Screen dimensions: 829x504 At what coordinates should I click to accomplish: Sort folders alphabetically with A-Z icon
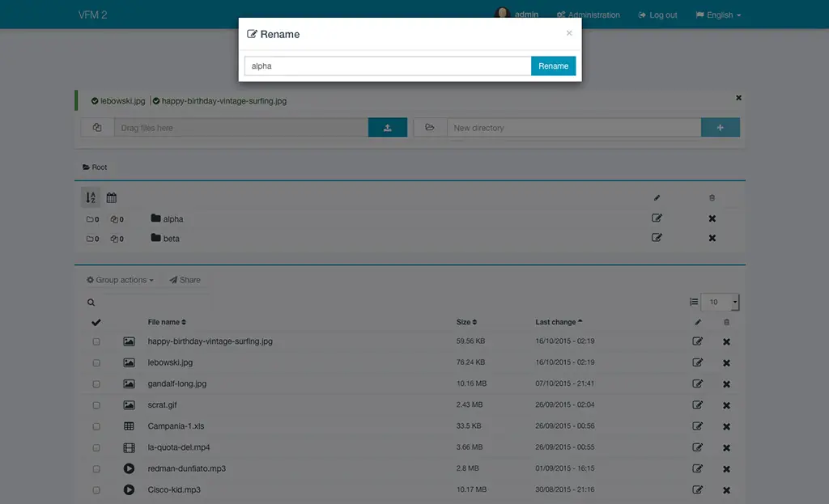[x=91, y=197]
